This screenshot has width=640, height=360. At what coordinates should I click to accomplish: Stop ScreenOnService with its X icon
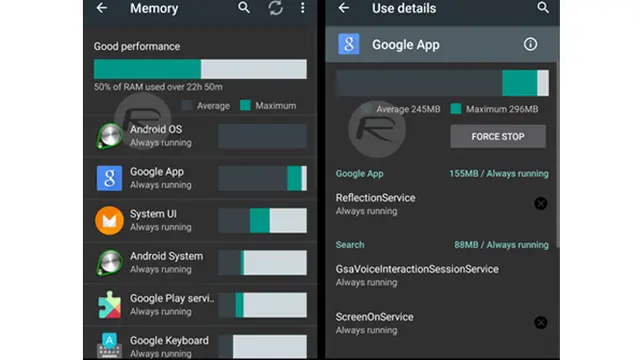(x=541, y=322)
